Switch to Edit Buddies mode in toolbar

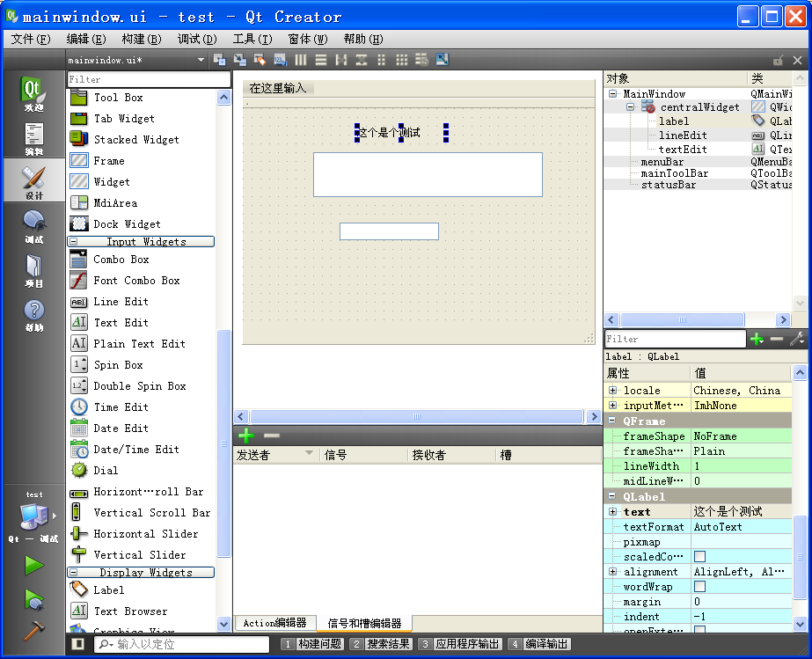[260, 60]
